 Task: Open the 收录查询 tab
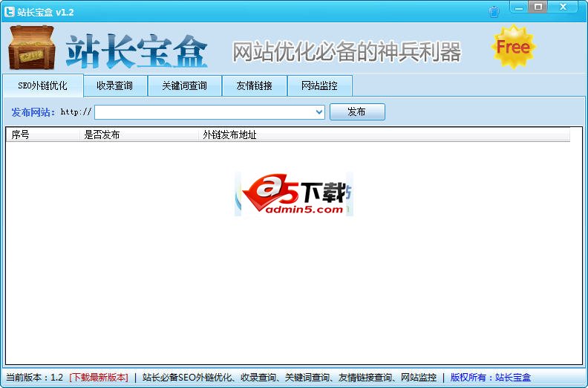click(115, 85)
